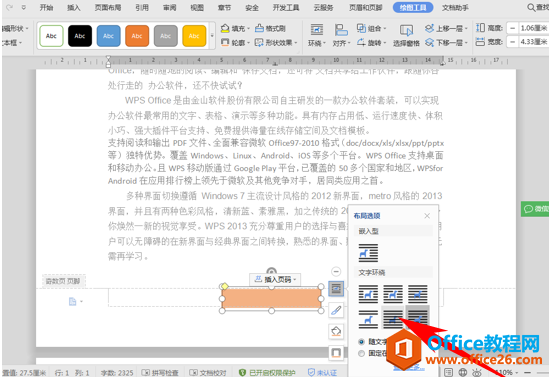
Task: Apply the yellow Abc shape style
Action: tap(194, 36)
